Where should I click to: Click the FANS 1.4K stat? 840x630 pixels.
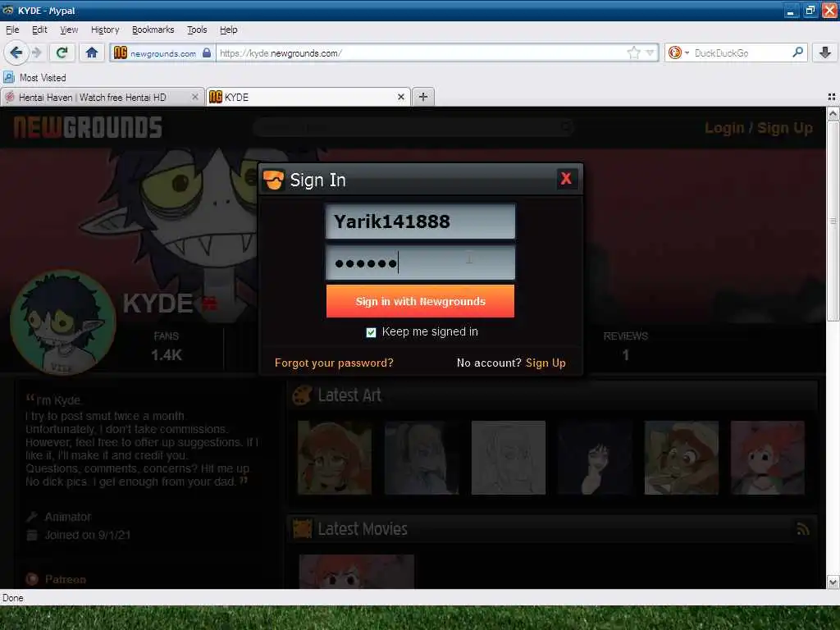(166, 346)
